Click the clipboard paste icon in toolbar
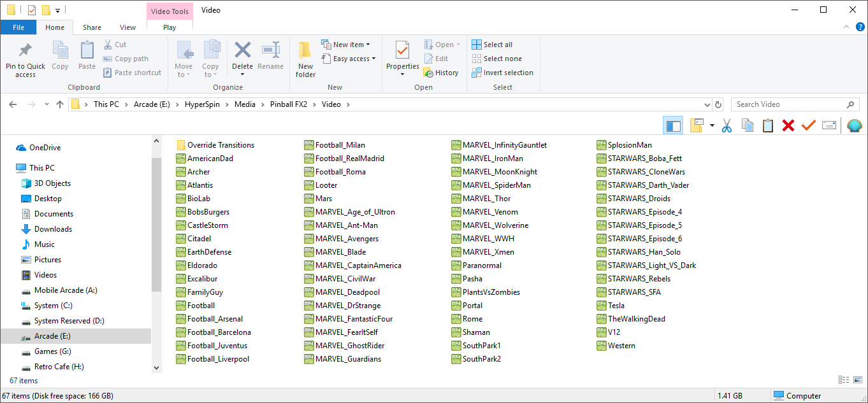This screenshot has height=403, width=868. tap(768, 126)
